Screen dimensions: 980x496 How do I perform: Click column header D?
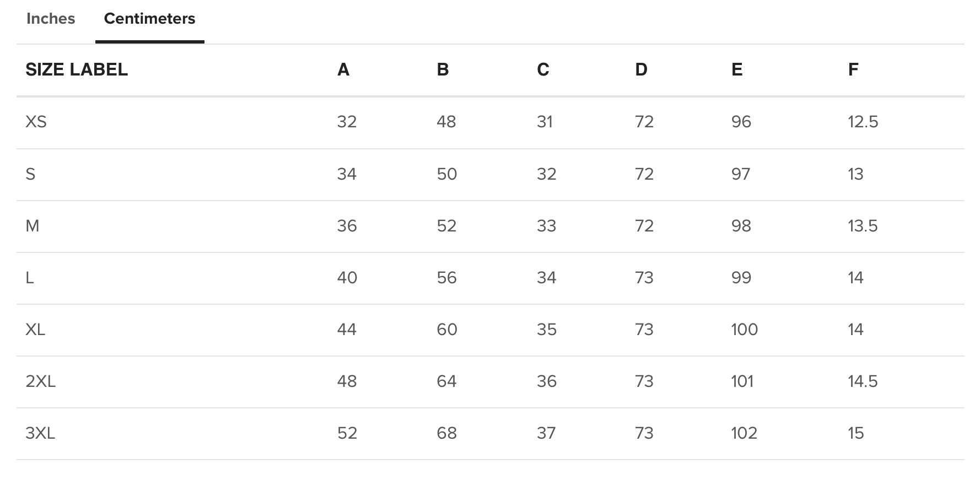point(641,69)
